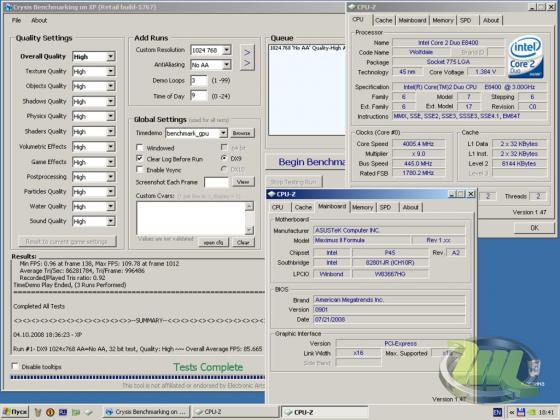
Task: Open Timedemo benchmark_gpu dropdown
Action: [223, 133]
